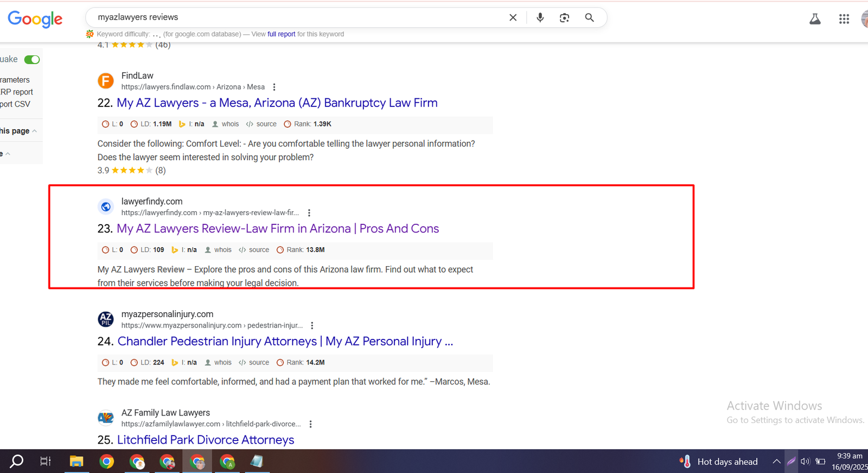This screenshot has width=868, height=473.
Task: Open Google Lens image search
Action: 564,17
